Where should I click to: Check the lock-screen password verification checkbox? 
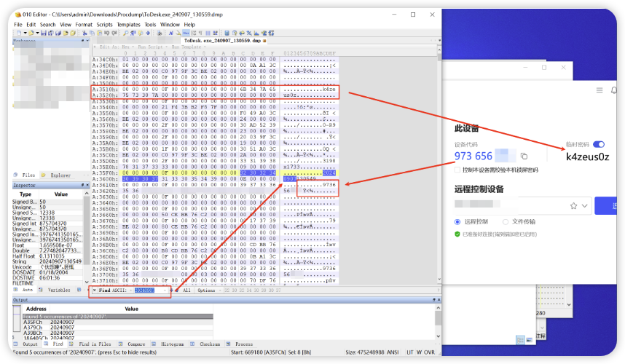point(457,170)
